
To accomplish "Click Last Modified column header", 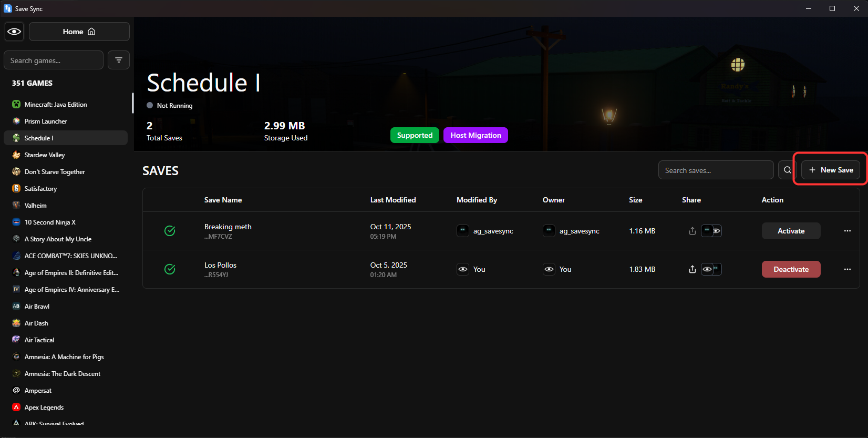I will pos(393,200).
